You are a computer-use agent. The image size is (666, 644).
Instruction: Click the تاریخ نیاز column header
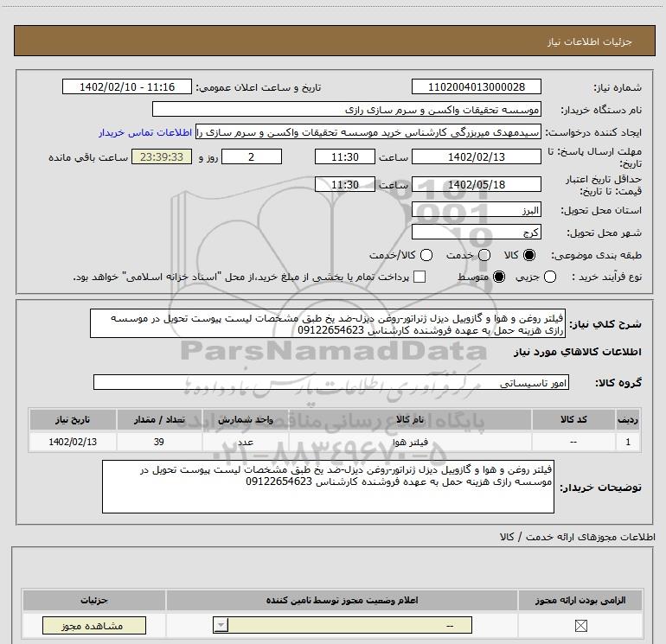click(x=73, y=419)
